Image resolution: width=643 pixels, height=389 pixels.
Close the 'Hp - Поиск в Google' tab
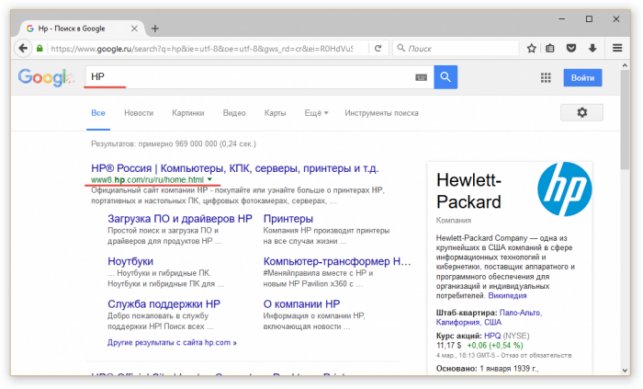coord(134,29)
